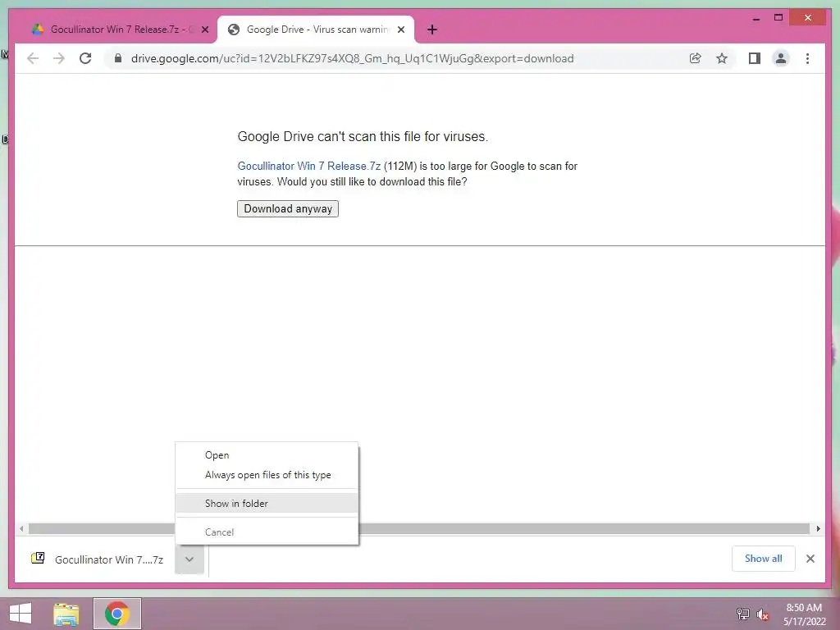The width and height of the screenshot is (840, 630).
Task: Select Cancel in the download menu
Action: [x=267, y=532]
